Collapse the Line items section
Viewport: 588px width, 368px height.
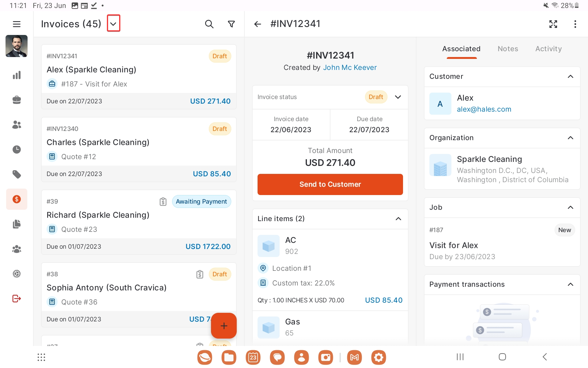(x=398, y=219)
